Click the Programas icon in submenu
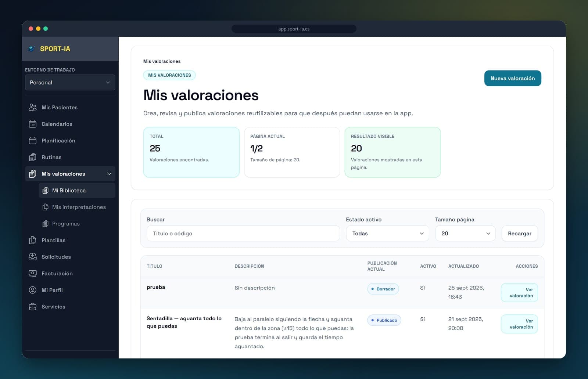Image resolution: width=588 pixels, height=379 pixels. click(x=45, y=224)
